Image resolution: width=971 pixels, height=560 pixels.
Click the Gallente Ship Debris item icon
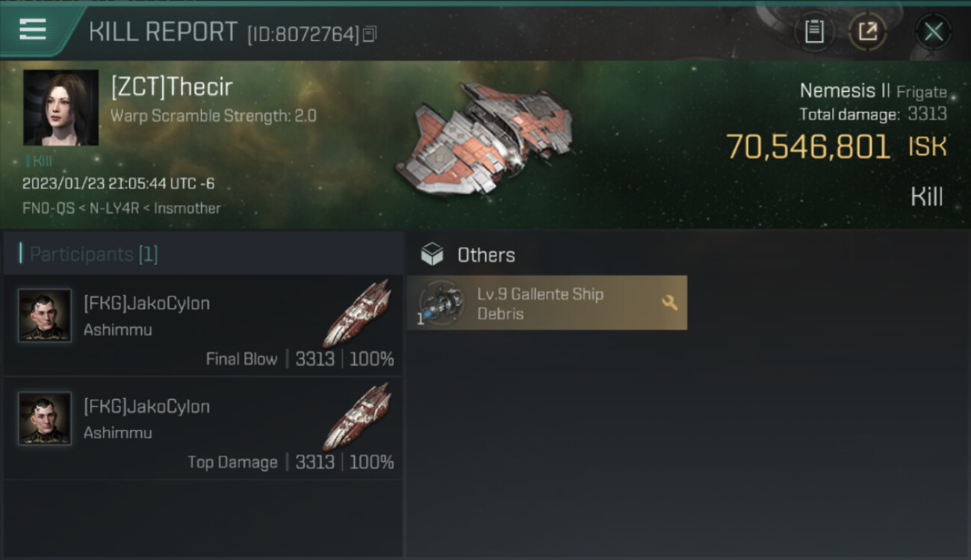tap(441, 303)
